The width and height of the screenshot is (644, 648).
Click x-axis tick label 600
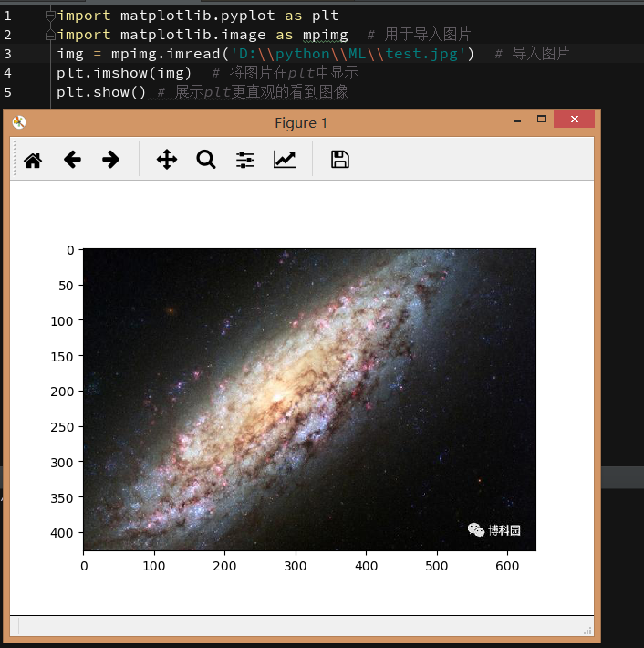click(507, 566)
